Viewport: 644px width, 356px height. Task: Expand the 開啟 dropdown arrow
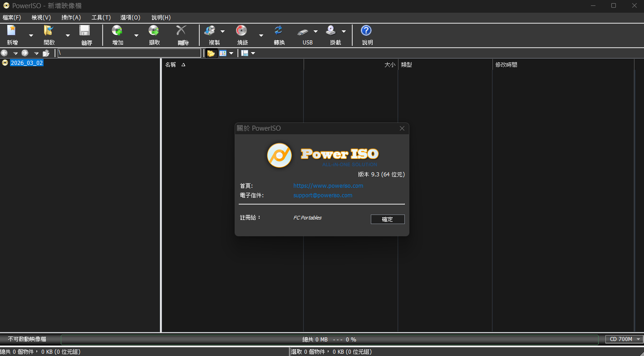coord(68,35)
